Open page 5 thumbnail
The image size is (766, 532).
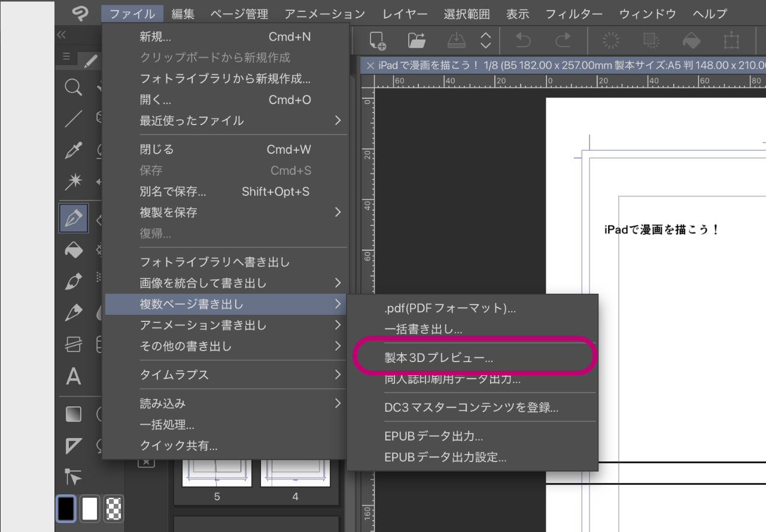(x=217, y=474)
